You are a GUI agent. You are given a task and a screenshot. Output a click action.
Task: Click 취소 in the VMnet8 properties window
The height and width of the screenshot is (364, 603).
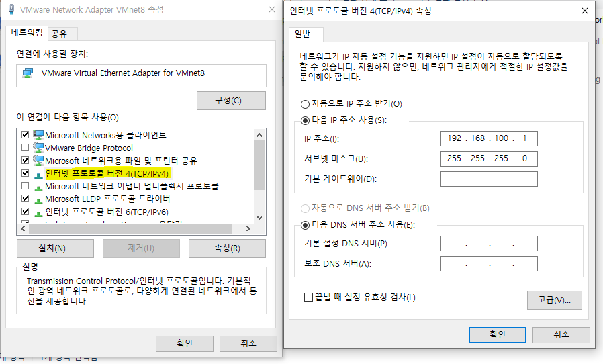coord(248,344)
